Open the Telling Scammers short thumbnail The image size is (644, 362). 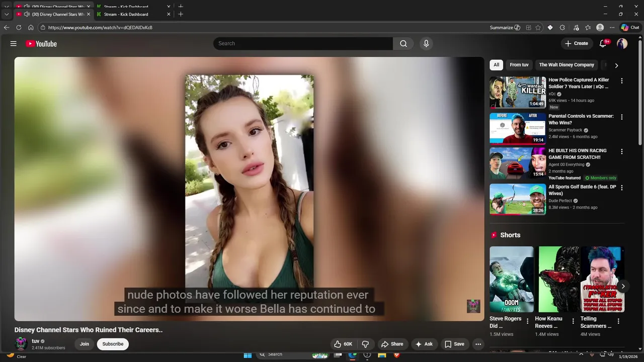(603, 280)
